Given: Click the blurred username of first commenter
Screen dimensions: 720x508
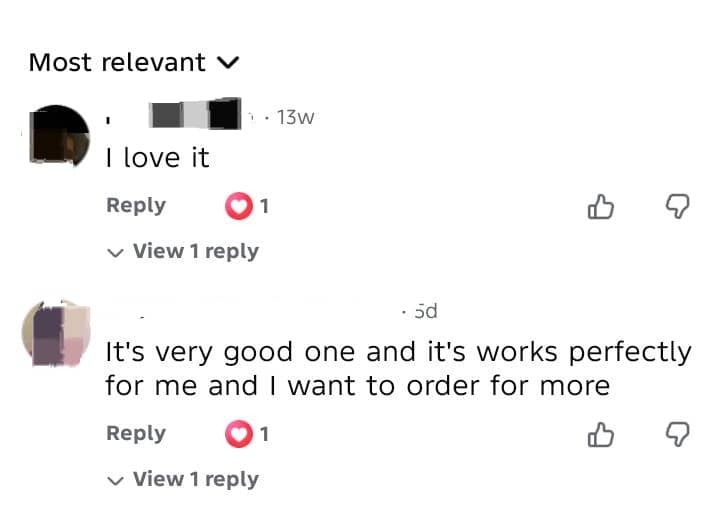Looking at the screenshot, I should tap(195, 114).
